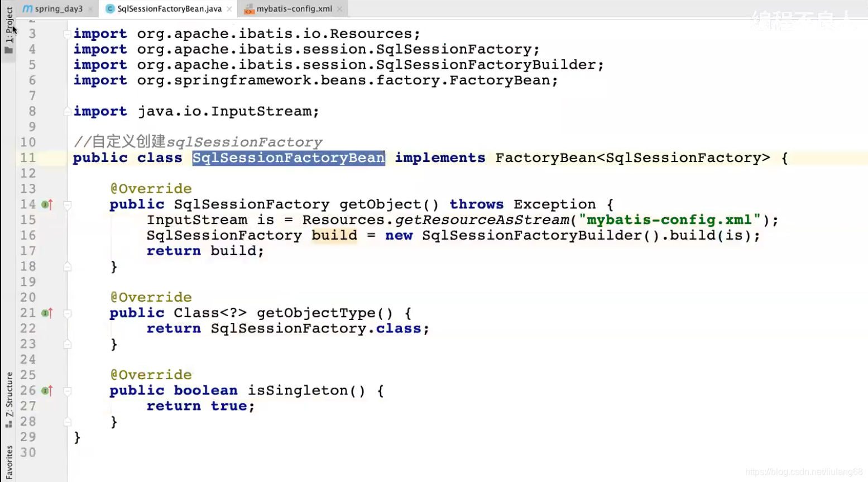
Task: Collapse the isSingleton method fold marker
Action: 68,391
